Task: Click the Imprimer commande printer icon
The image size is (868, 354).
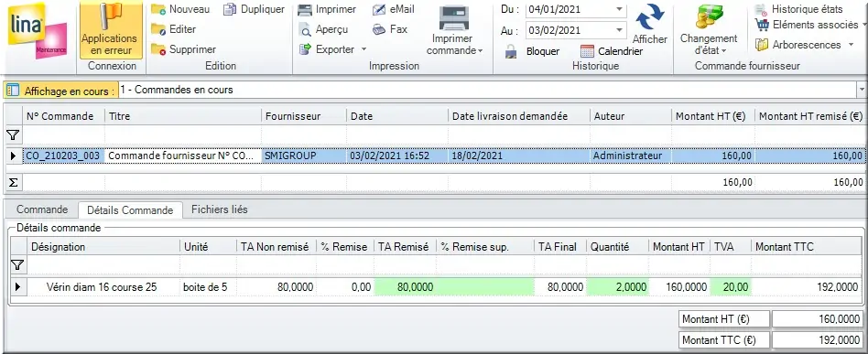Action: (454, 18)
